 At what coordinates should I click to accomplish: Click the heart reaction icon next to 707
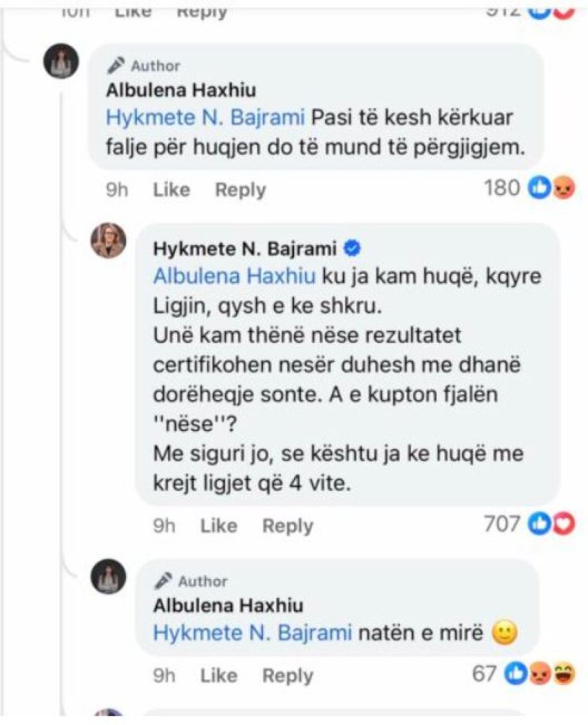point(566,524)
